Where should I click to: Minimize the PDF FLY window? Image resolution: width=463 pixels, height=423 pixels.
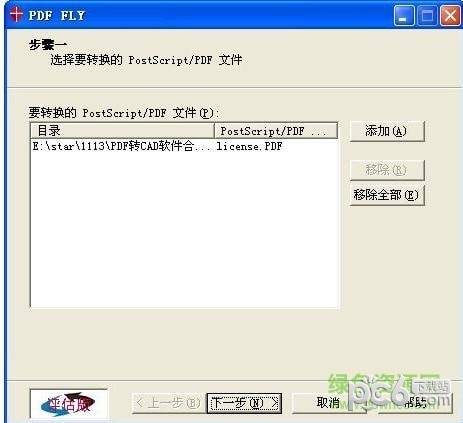tap(404, 16)
